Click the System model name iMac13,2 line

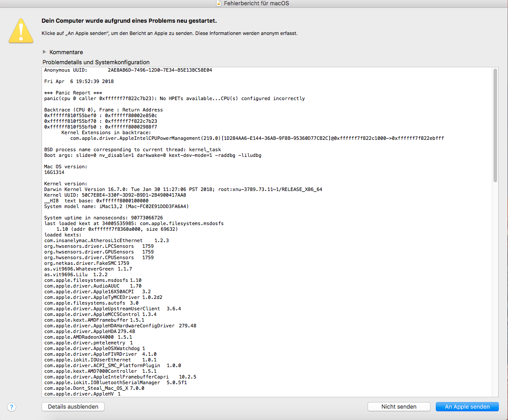click(x=116, y=206)
